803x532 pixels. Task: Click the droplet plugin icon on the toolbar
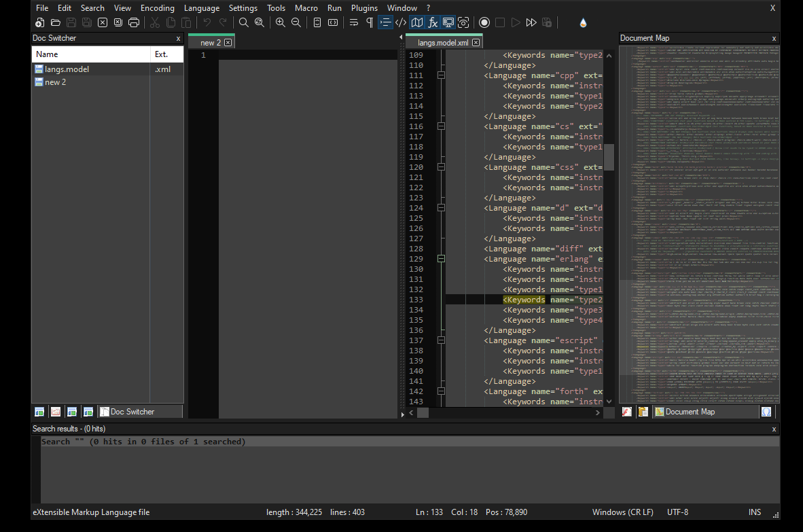click(583, 22)
